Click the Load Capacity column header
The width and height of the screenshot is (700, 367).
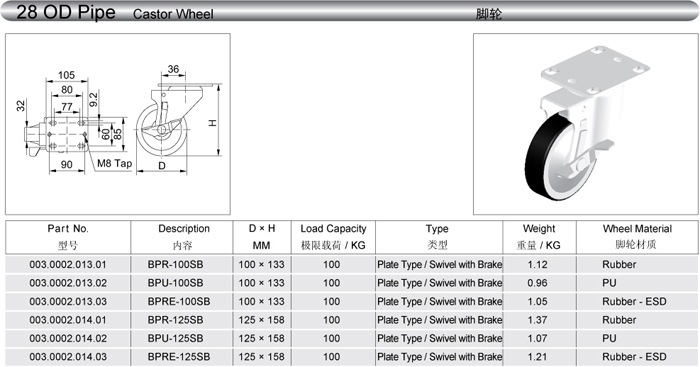(x=333, y=237)
